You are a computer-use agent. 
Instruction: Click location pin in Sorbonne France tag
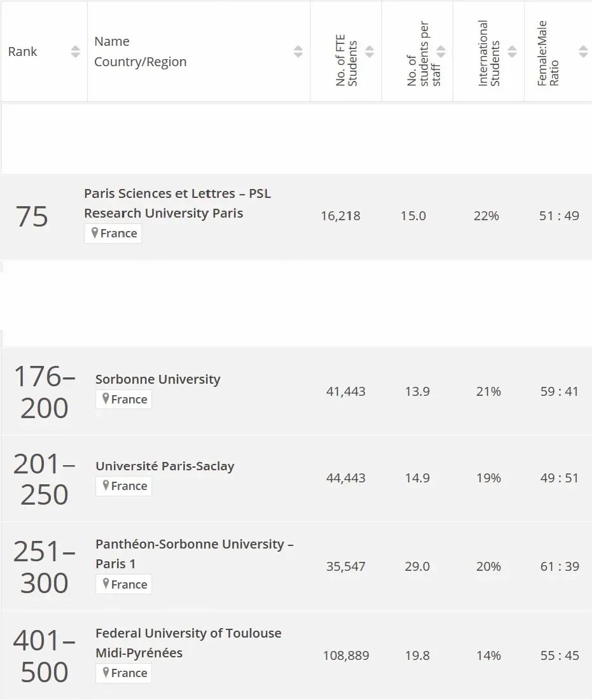pyautogui.click(x=106, y=398)
